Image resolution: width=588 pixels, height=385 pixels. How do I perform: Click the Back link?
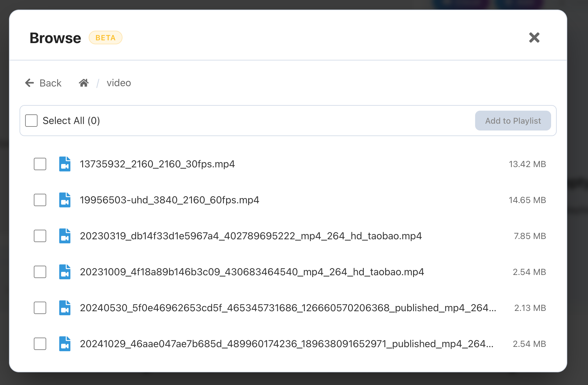click(x=50, y=83)
